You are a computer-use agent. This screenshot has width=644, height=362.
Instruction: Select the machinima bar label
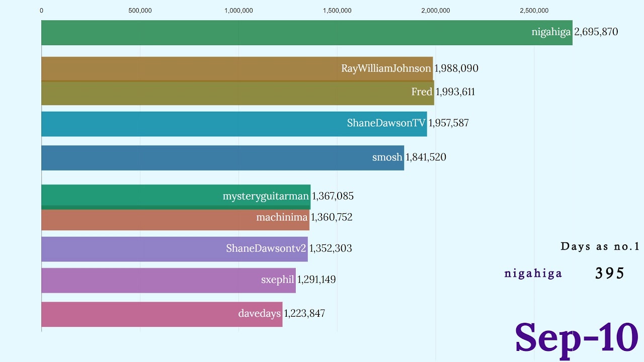(282, 218)
